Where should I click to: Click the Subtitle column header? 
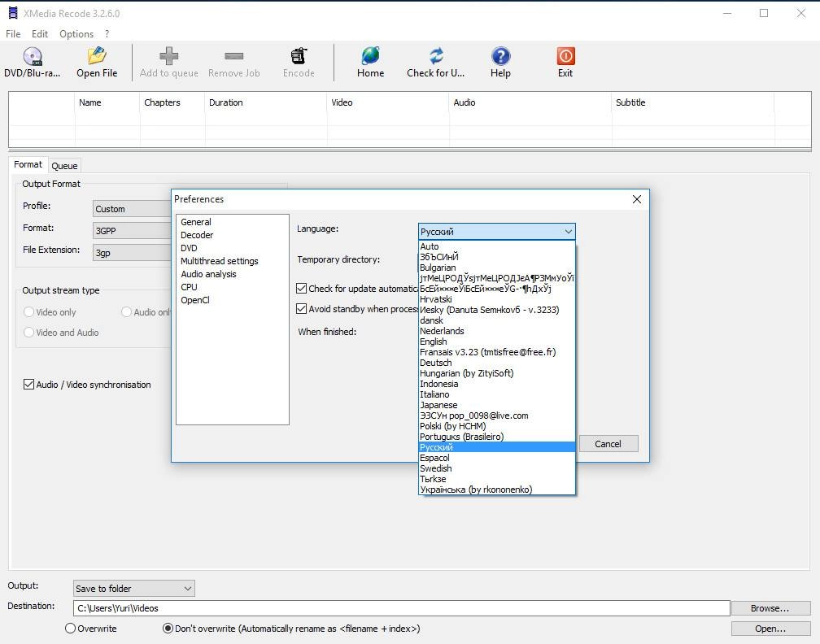pyautogui.click(x=693, y=102)
